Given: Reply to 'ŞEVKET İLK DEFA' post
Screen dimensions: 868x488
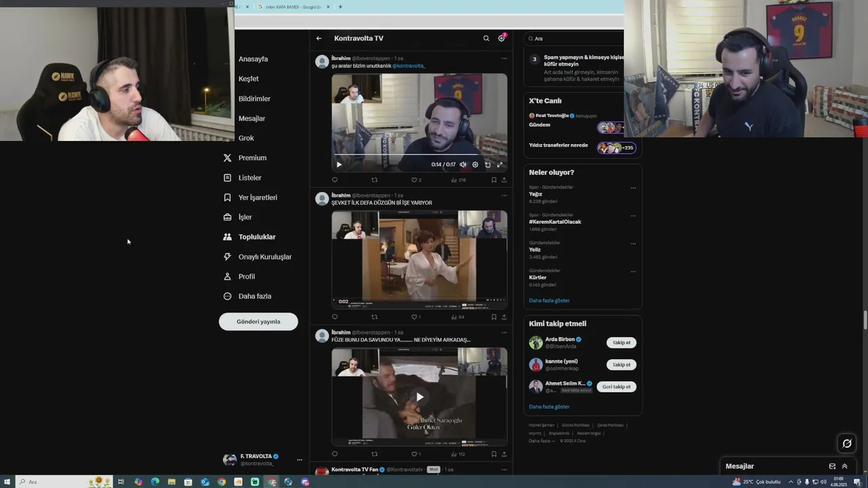Looking at the screenshot, I should 335,317.
